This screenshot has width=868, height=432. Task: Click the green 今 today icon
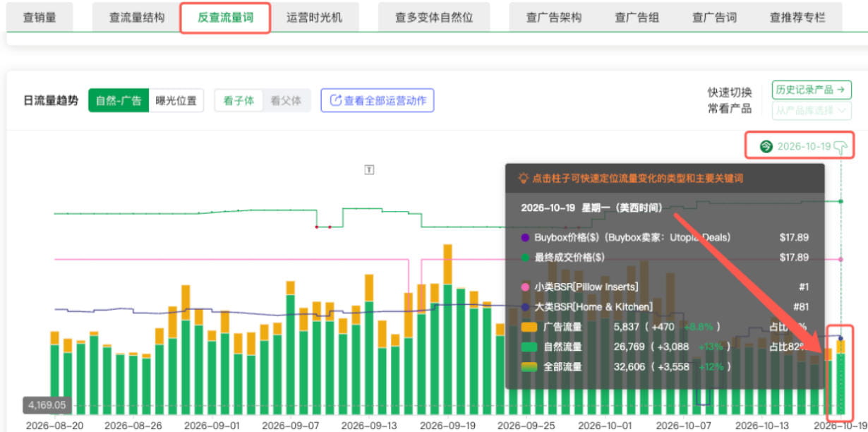(x=766, y=146)
